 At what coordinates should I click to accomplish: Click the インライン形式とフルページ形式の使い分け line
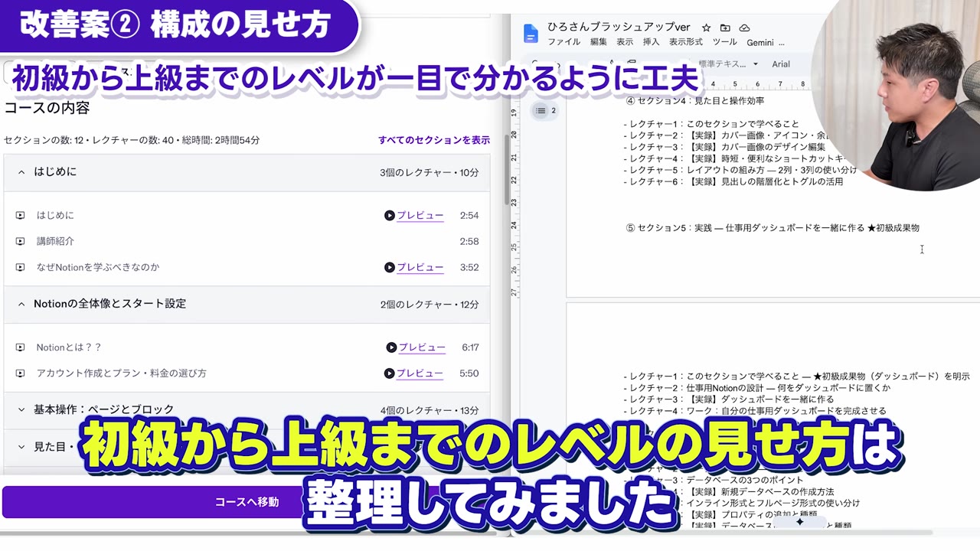click(x=773, y=503)
